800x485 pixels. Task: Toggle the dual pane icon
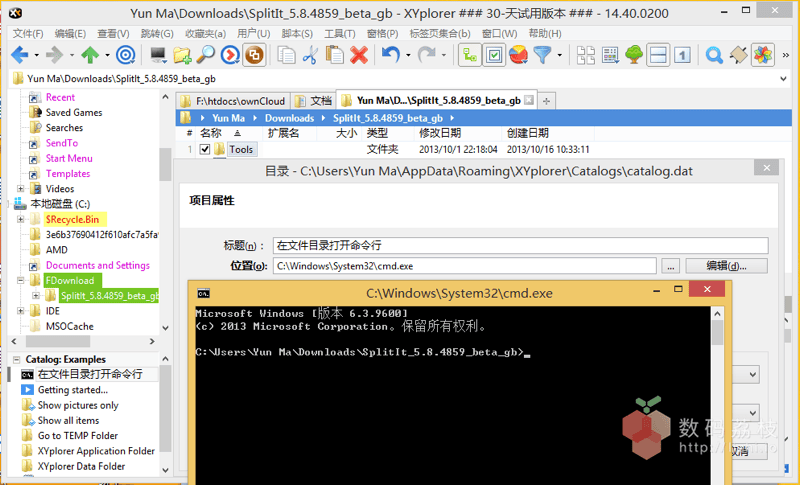(658, 55)
